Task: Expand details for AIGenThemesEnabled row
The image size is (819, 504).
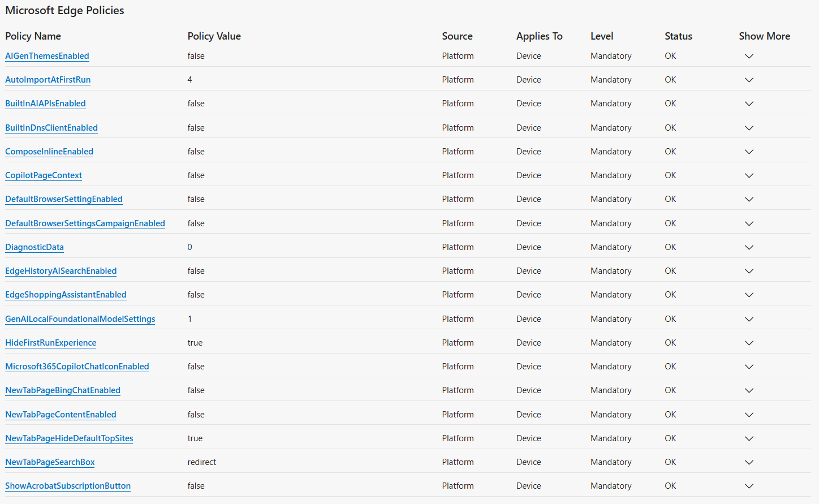Action: point(749,56)
